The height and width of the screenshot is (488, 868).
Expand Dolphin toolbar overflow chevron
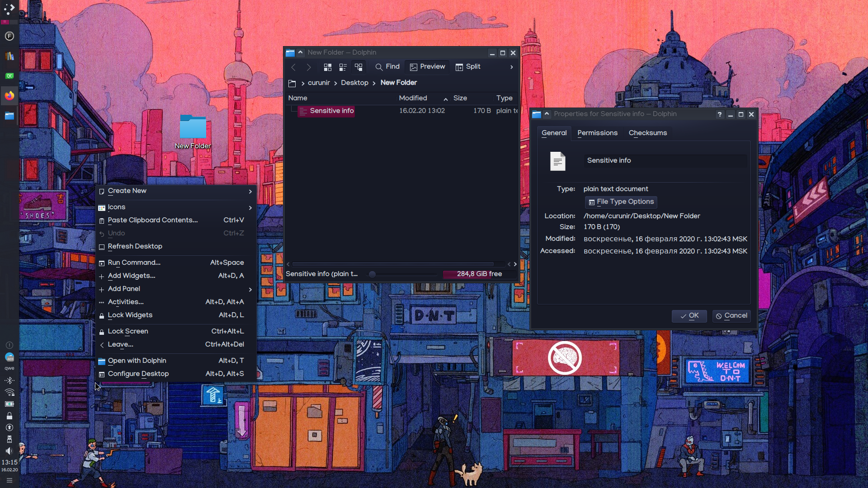tap(511, 67)
